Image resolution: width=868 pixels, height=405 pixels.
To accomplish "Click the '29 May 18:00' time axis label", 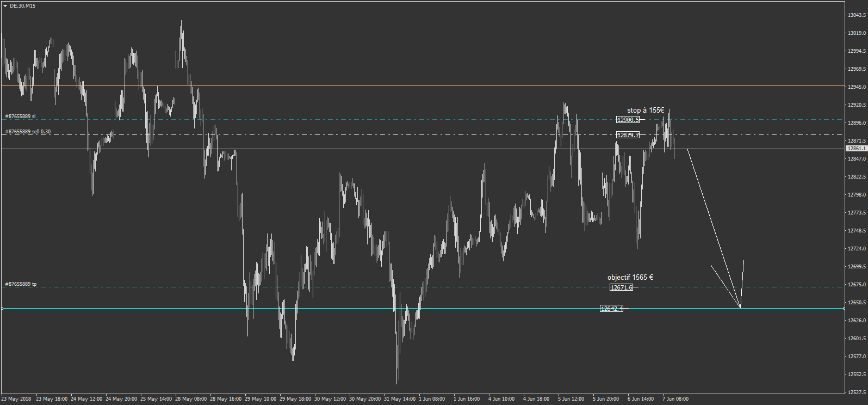I will pyautogui.click(x=295, y=399).
